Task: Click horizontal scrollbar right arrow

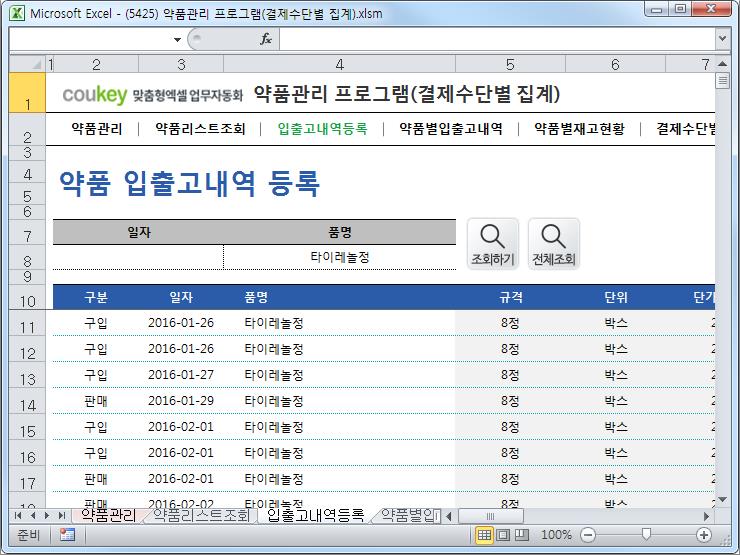Action: (x=706, y=516)
